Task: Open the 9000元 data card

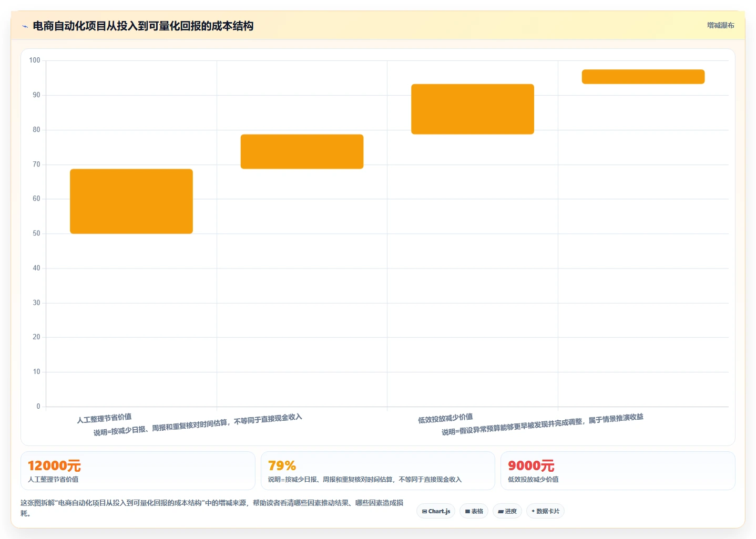Action: pyautogui.click(x=618, y=471)
